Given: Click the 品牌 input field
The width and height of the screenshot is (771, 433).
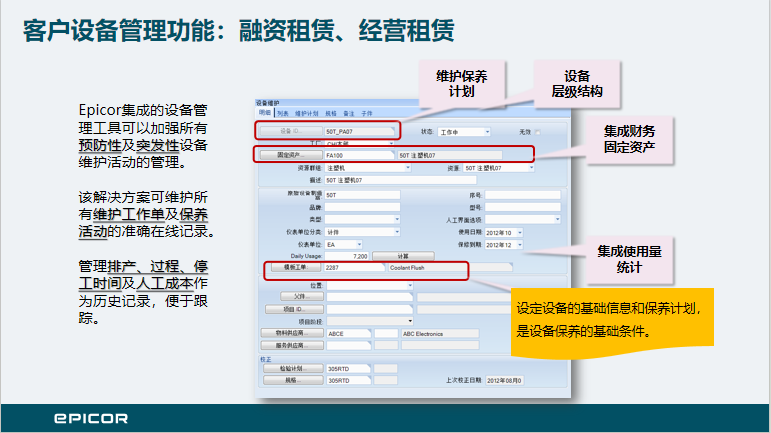Looking at the screenshot, I should (362, 207).
